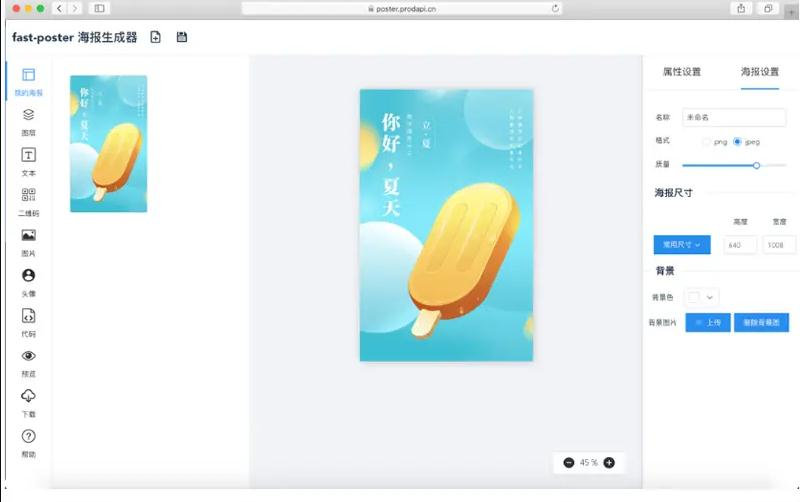Add a 图片 image element
Viewport: 800px width, 502px height.
29,242
